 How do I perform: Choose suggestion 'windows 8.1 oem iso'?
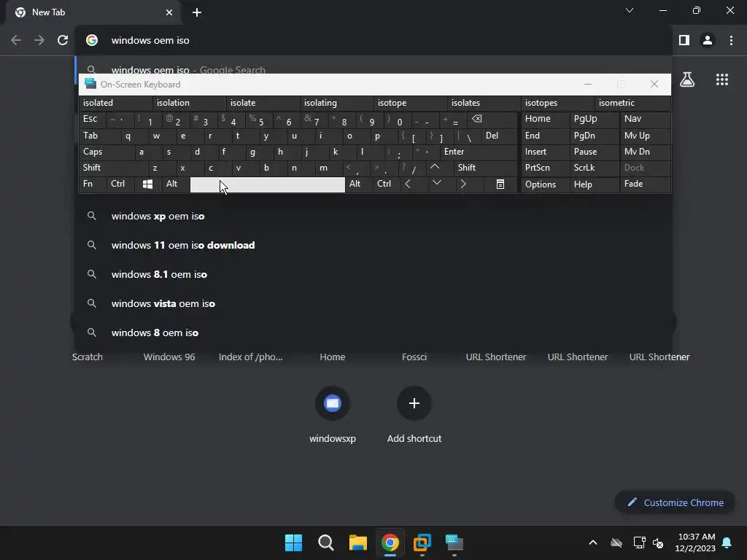(373, 274)
